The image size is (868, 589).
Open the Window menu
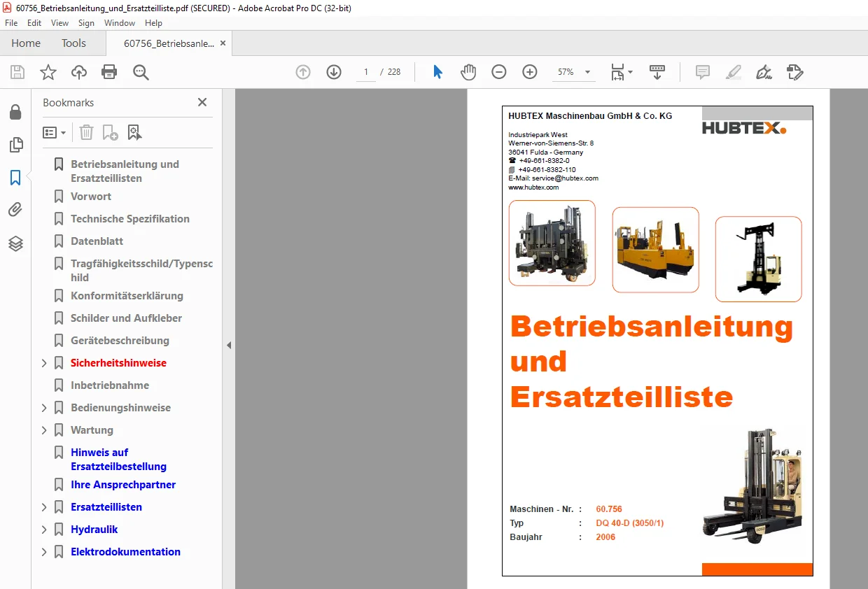pyautogui.click(x=120, y=23)
